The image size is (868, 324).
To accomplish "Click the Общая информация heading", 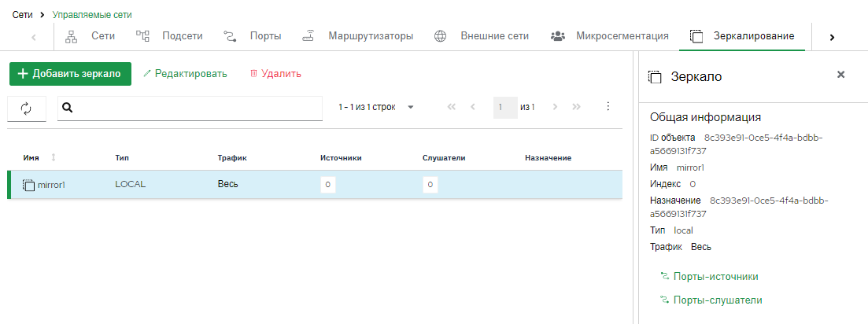I will click(x=706, y=117).
